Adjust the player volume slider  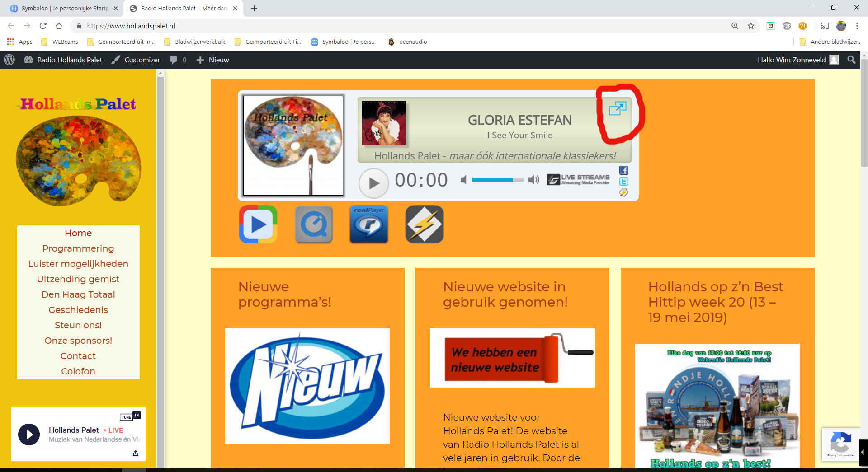[497, 180]
